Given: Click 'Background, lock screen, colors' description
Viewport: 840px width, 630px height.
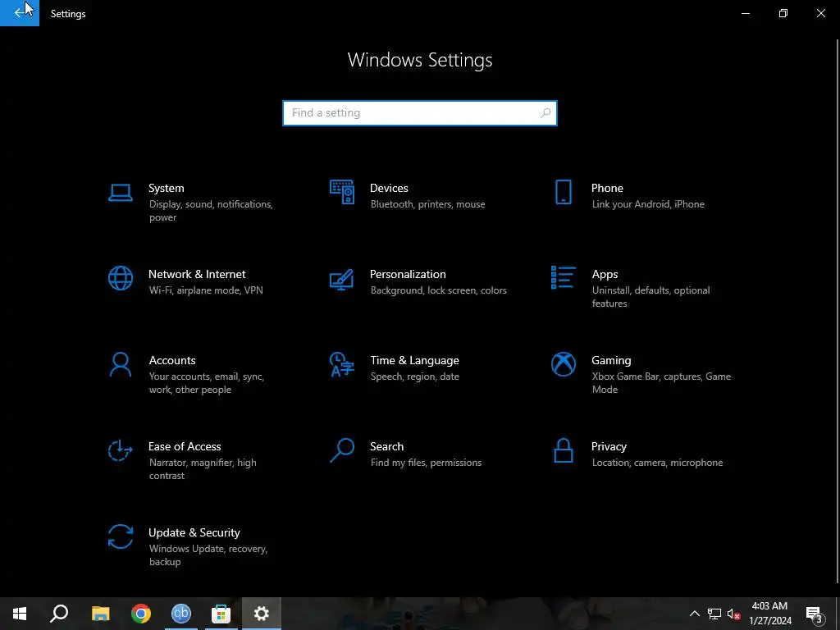Looking at the screenshot, I should (438, 290).
